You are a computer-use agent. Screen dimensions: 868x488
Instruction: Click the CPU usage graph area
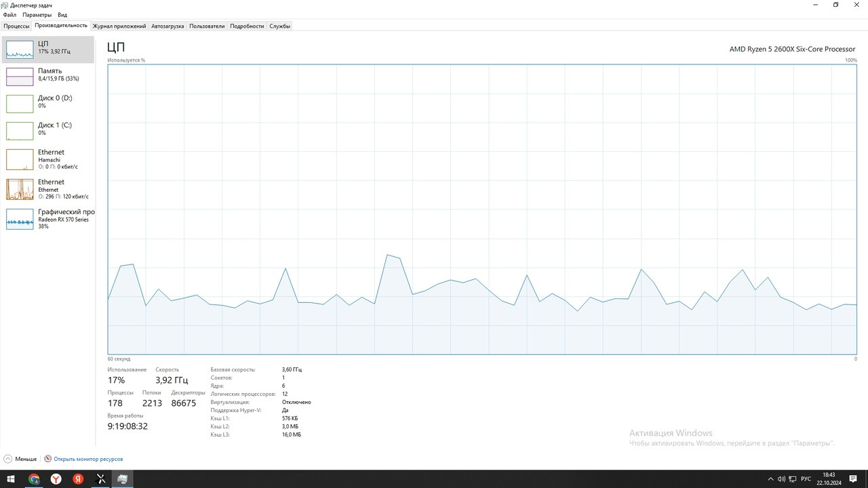482,209
